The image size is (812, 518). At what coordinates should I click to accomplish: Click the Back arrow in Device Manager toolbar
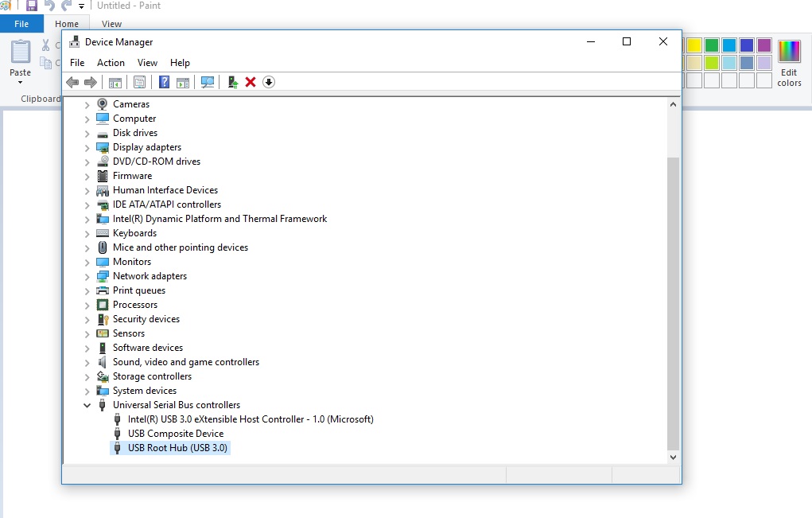72,82
